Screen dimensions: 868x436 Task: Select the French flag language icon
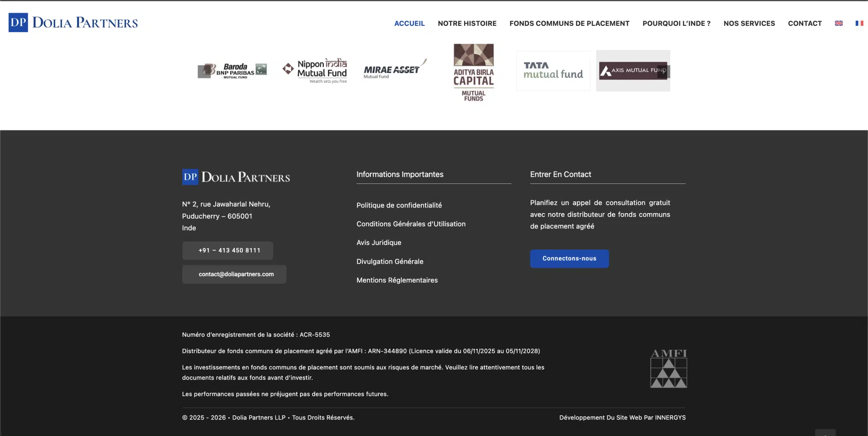(x=859, y=23)
